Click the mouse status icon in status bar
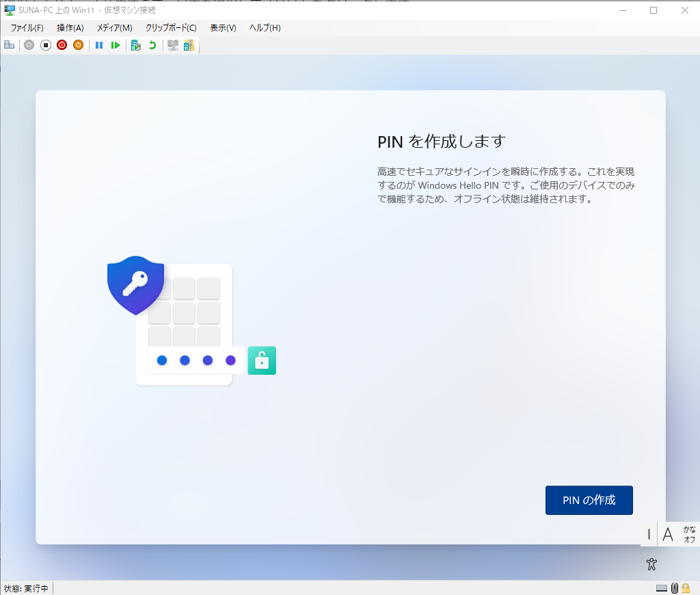Screen dimensions: 700x595 [675, 588]
